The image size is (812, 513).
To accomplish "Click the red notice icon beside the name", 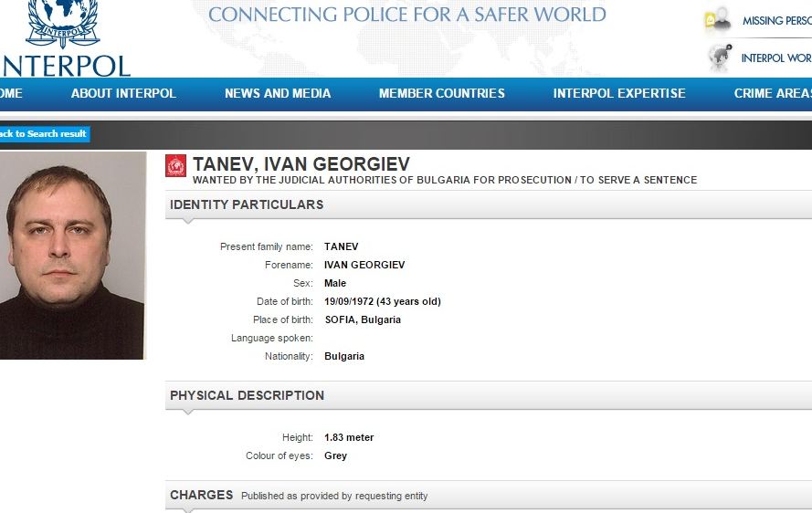I will (x=175, y=165).
